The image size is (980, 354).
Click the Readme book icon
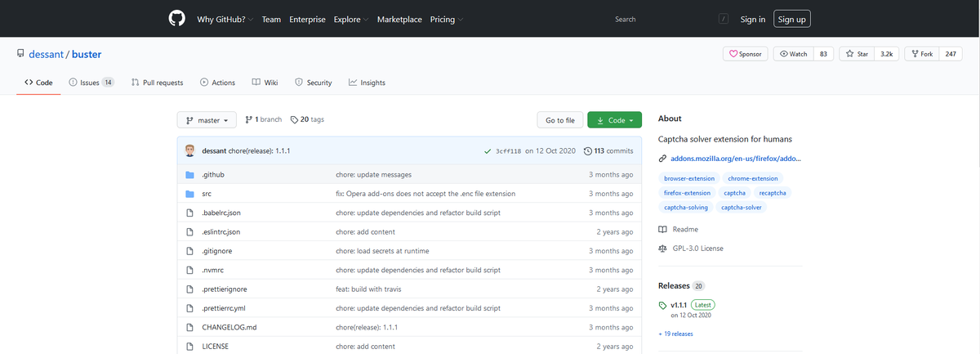tap(662, 230)
